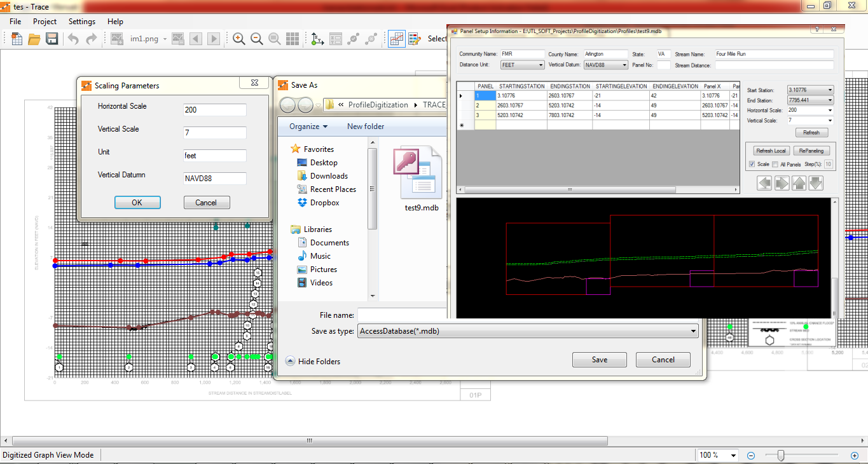Open the Settings menu

pyautogui.click(x=82, y=22)
